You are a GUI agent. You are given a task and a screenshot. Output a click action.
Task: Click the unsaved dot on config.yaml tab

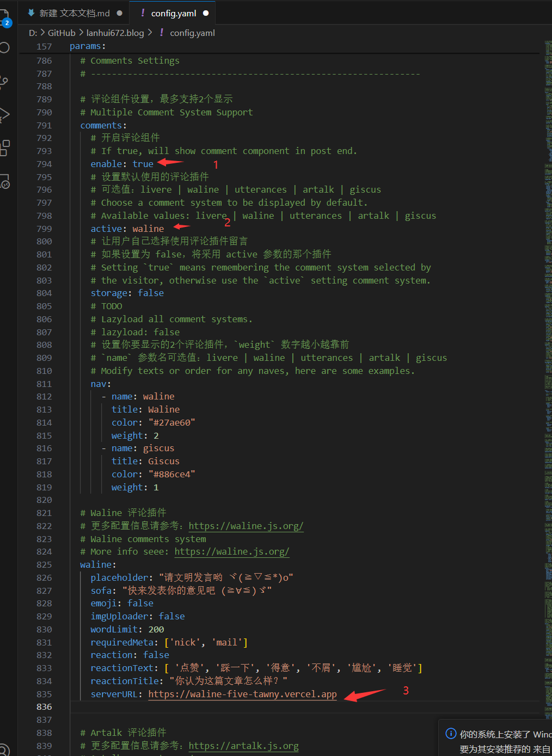coord(206,13)
